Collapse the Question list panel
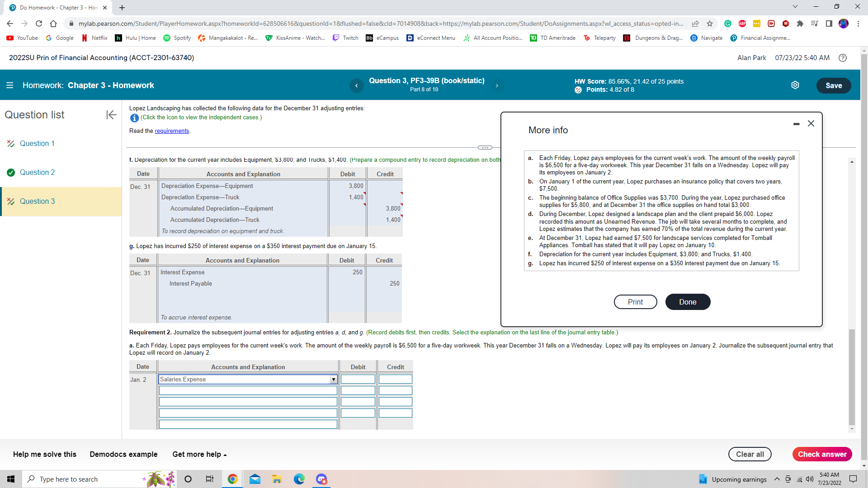868x488 pixels. (x=111, y=115)
